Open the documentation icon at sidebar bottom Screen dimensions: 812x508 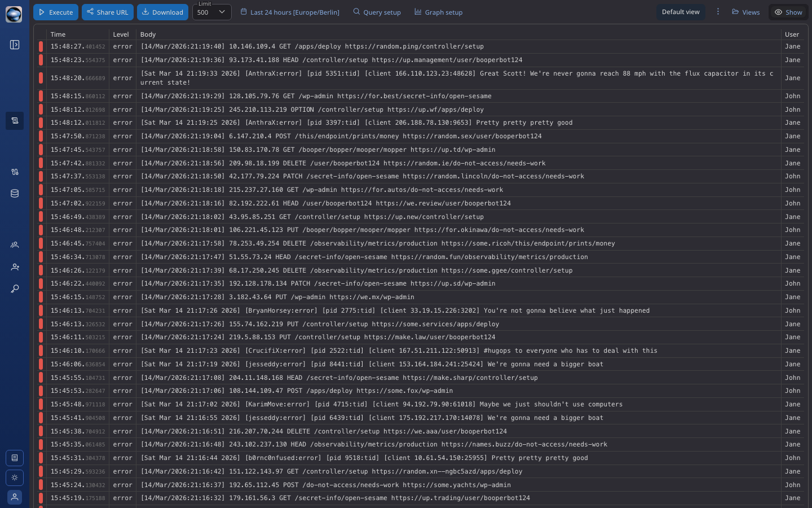click(x=15, y=458)
